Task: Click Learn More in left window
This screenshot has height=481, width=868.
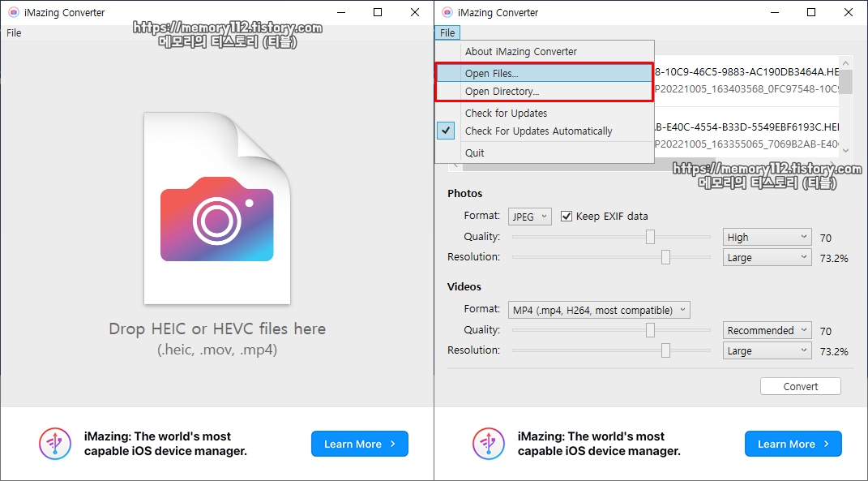Action: 360,444
